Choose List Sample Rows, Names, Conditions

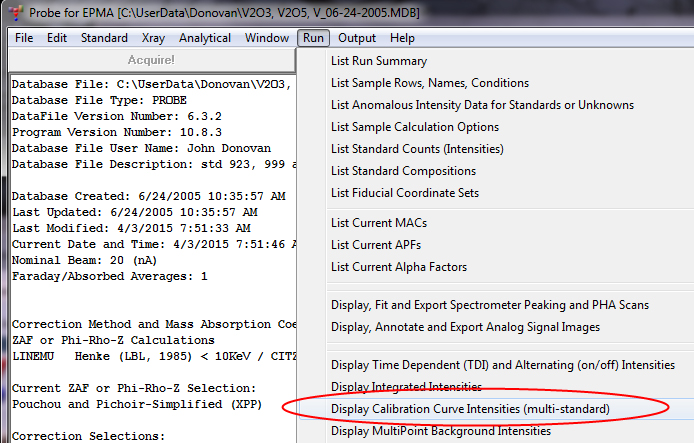(x=430, y=83)
